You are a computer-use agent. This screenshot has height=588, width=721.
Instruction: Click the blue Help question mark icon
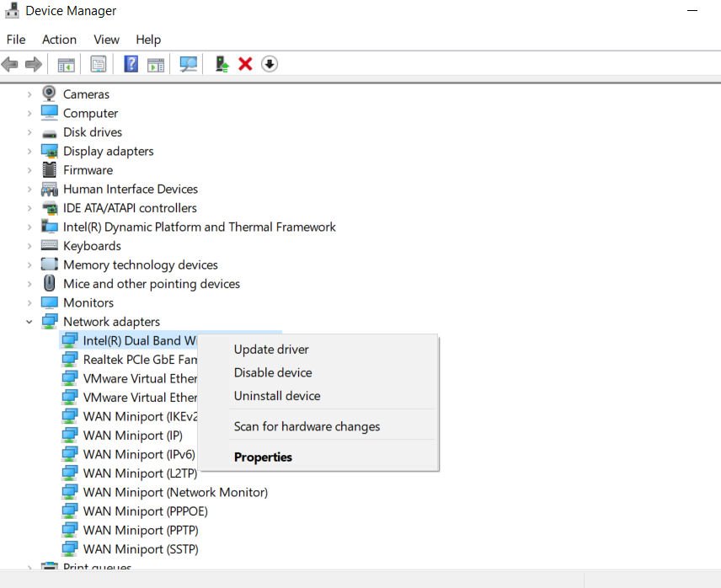pyautogui.click(x=131, y=64)
